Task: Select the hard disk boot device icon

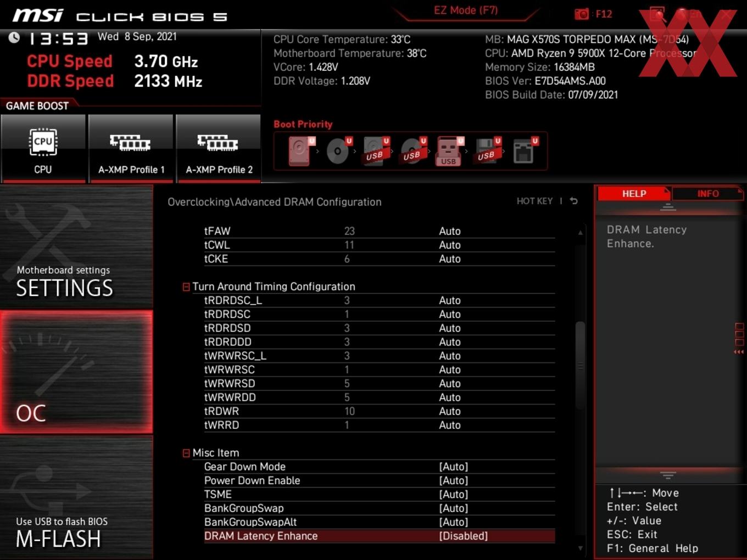Action: click(301, 151)
